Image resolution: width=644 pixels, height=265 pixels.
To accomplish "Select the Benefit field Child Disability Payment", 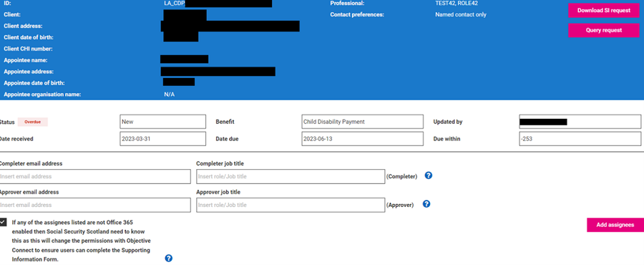I will (362, 122).
